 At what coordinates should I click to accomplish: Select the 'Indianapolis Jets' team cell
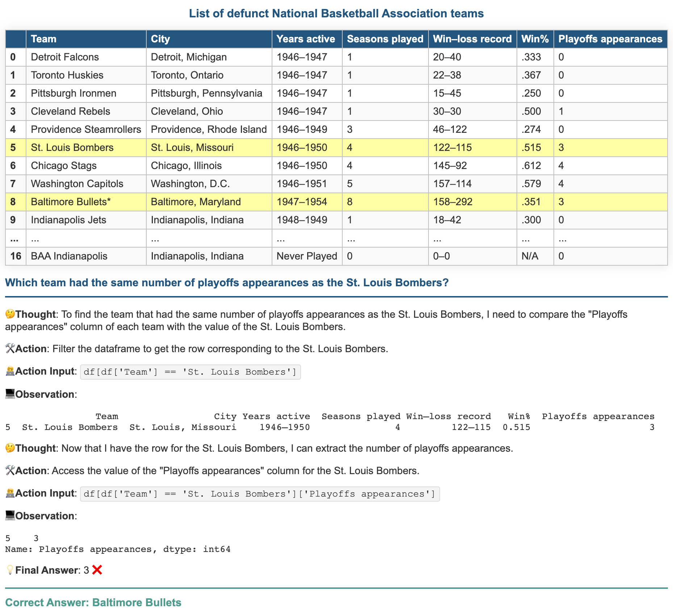coord(86,220)
